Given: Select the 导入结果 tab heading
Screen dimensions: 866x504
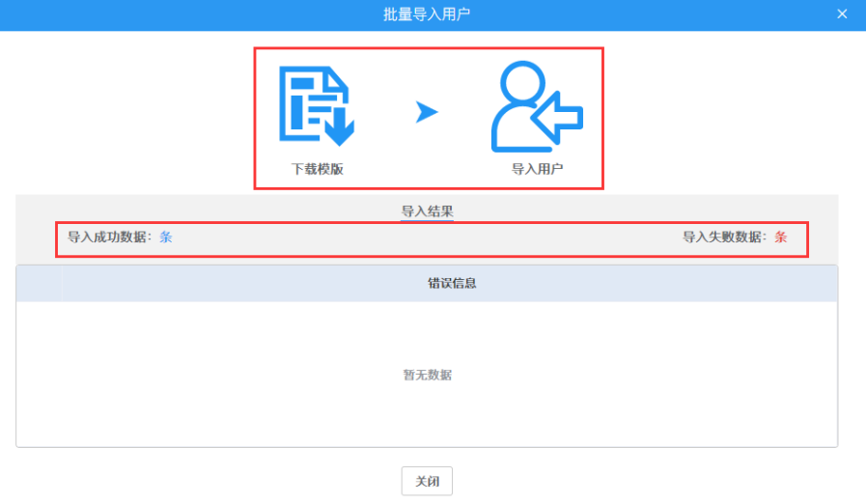Looking at the screenshot, I should point(427,211).
